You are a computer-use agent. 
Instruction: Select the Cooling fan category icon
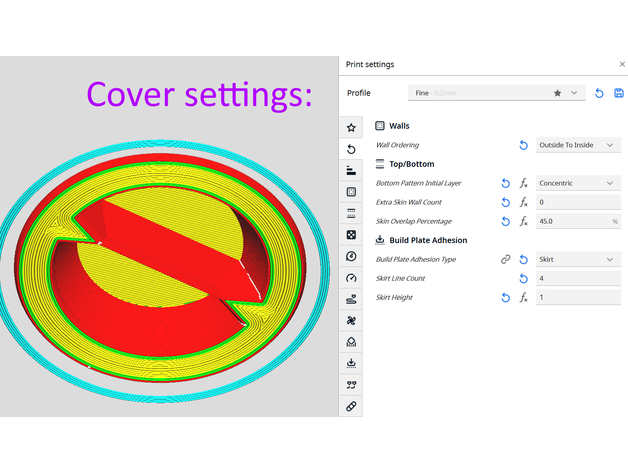pos(351,321)
